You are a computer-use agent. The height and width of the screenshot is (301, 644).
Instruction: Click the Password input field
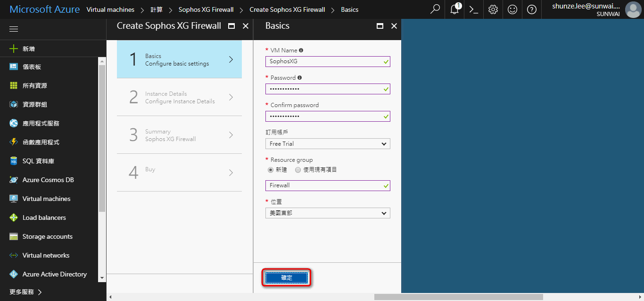tap(328, 89)
